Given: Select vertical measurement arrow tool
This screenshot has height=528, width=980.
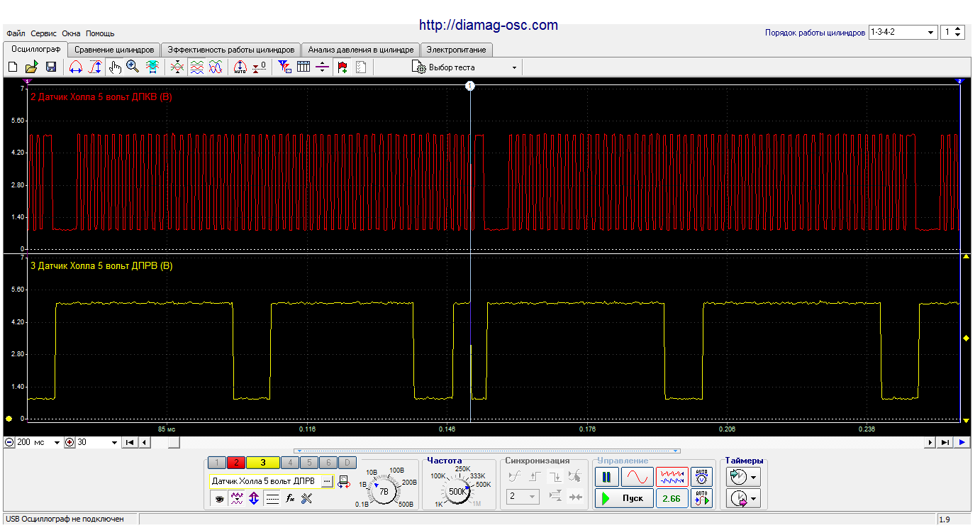Looking at the screenshot, I should click(95, 67).
